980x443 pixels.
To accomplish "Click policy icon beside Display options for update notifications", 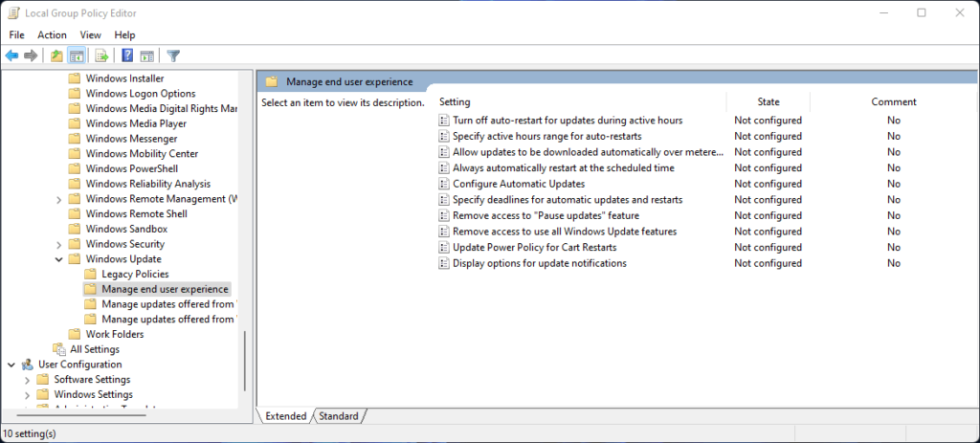I will pos(444,263).
